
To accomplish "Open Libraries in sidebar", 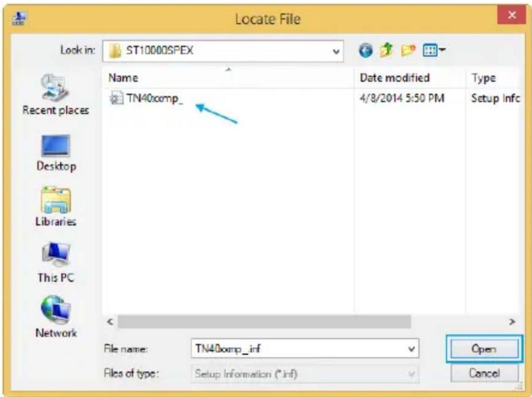I will pyautogui.click(x=56, y=207).
